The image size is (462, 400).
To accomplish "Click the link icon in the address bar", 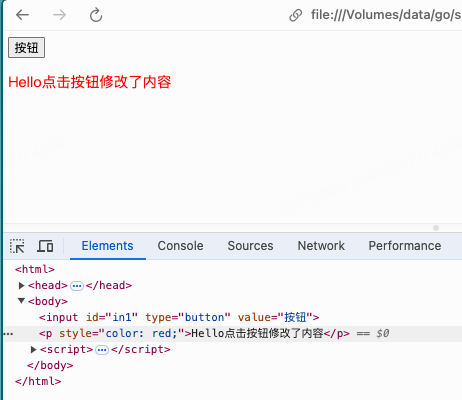I will point(296,15).
